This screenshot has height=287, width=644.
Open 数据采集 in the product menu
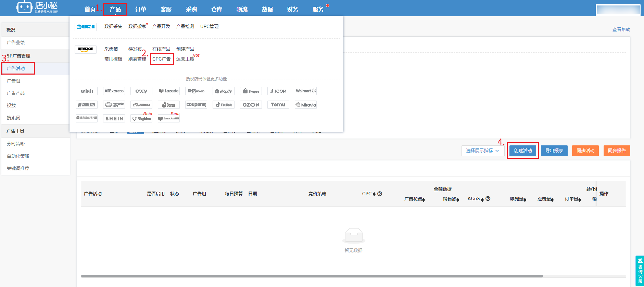pos(113,26)
